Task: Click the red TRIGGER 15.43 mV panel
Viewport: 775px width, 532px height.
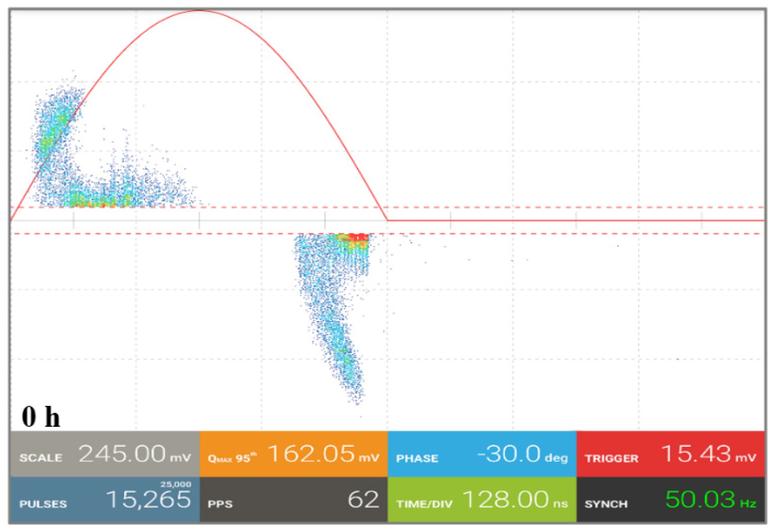Action: (670, 454)
